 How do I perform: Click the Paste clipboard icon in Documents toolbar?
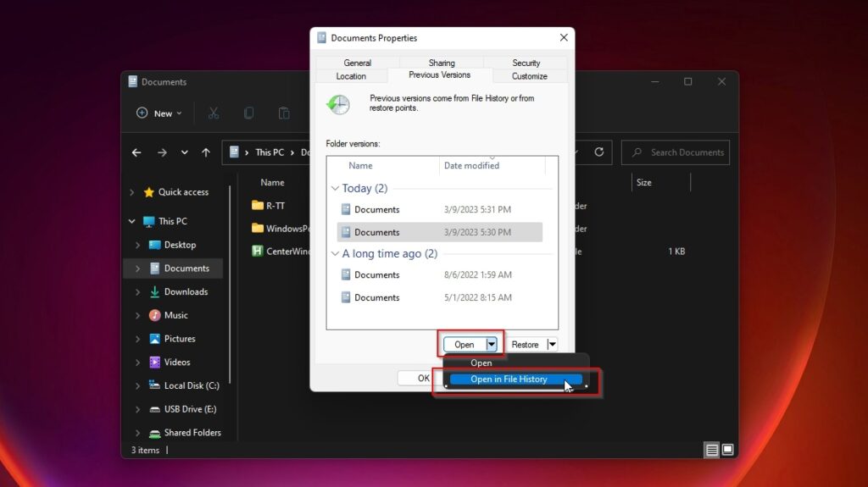pyautogui.click(x=284, y=113)
